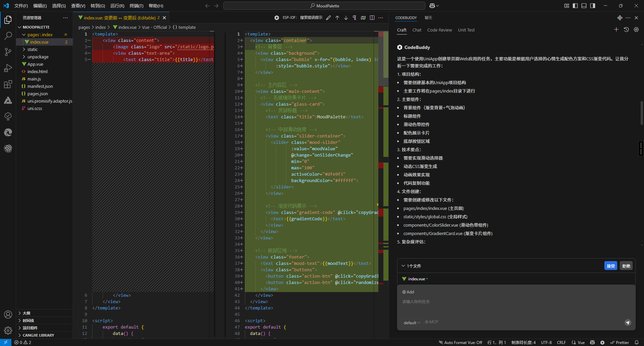Open the ESP-IDF Espressif icon in activity bar

point(8,149)
